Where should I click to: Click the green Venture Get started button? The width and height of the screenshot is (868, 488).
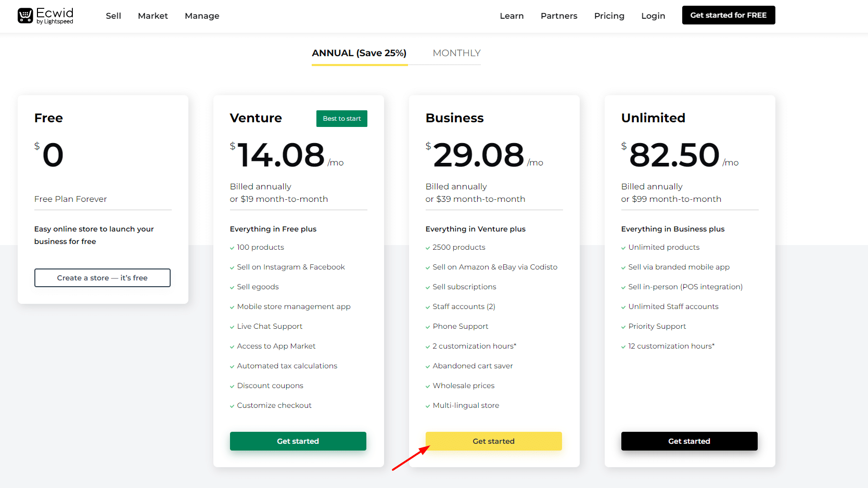(x=298, y=441)
